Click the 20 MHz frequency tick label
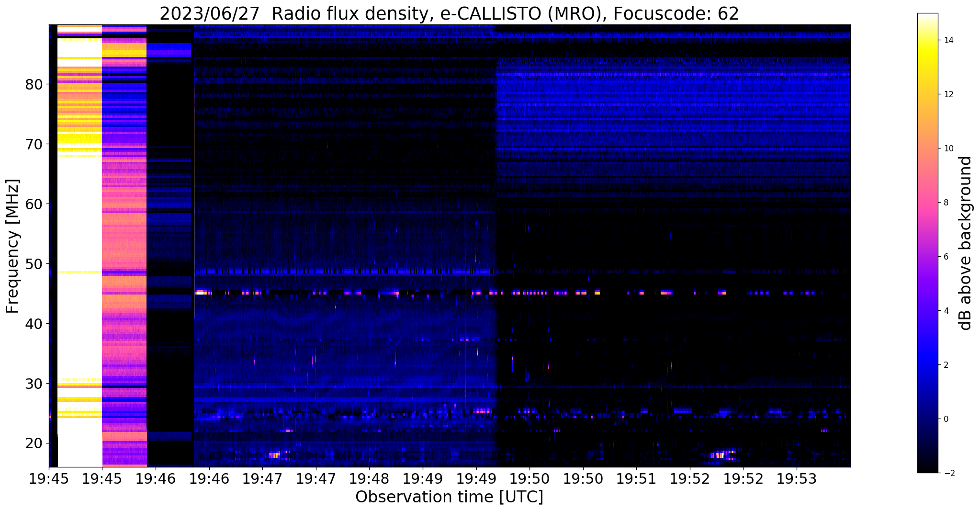 [x=34, y=443]
